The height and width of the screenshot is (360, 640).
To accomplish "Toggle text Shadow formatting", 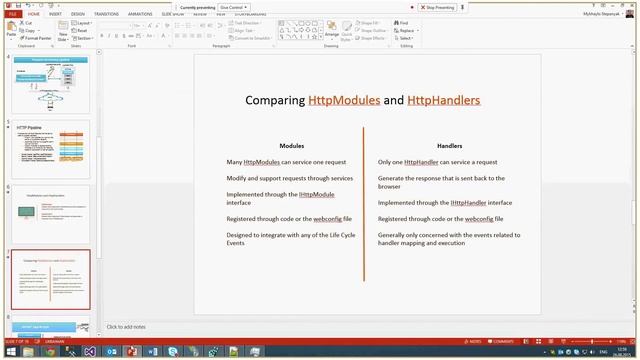I will [124, 36].
